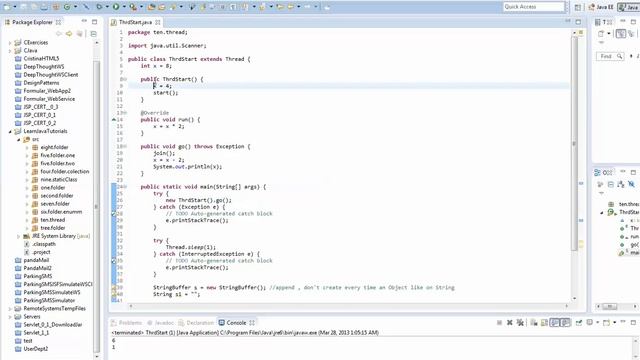Expand the ten.thread package
Screen dimensions: 640x360
[x=27, y=220]
